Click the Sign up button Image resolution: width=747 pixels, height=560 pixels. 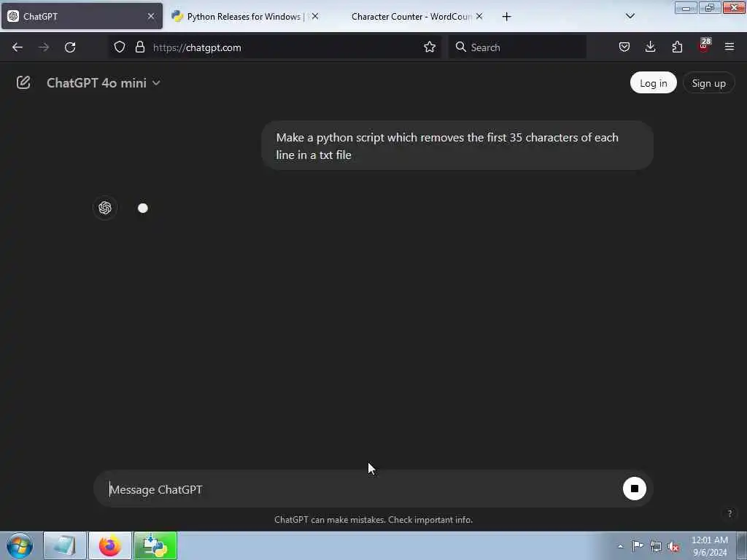pos(708,83)
